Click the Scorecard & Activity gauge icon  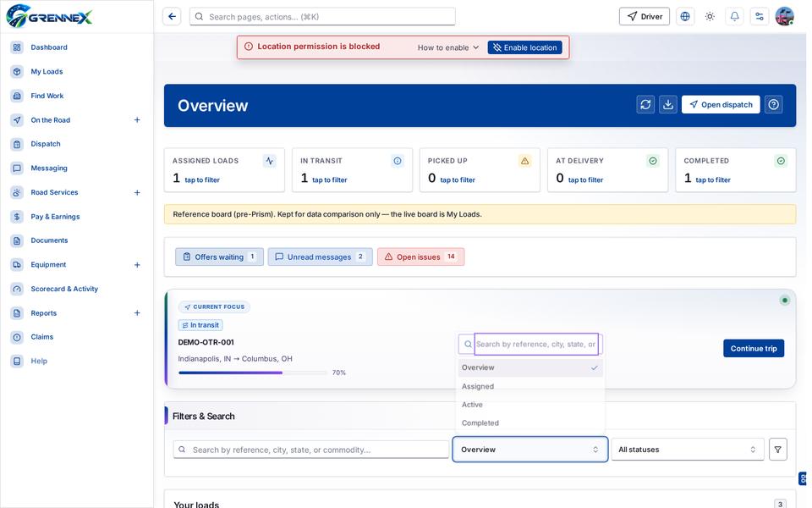(x=17, y=289)
